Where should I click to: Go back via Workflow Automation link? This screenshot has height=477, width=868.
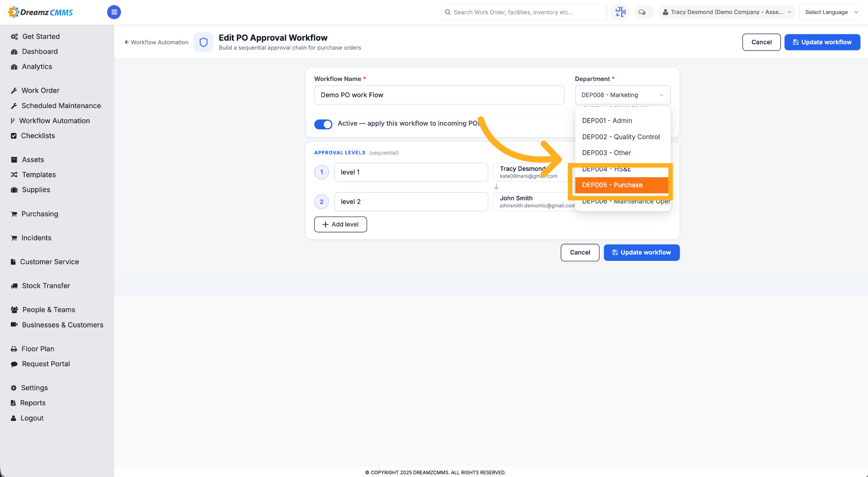pos(156,43)
